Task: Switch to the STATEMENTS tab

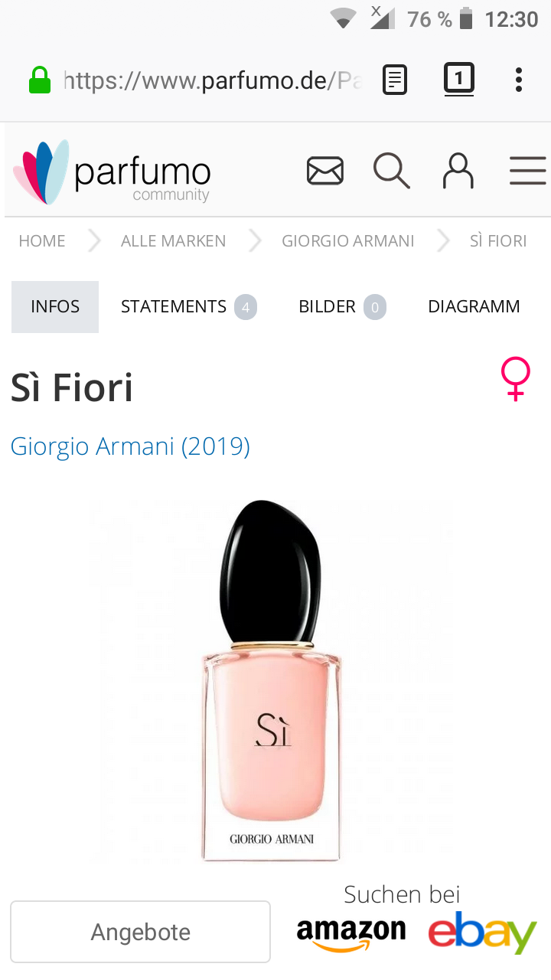Action: (x=188, y=307)
